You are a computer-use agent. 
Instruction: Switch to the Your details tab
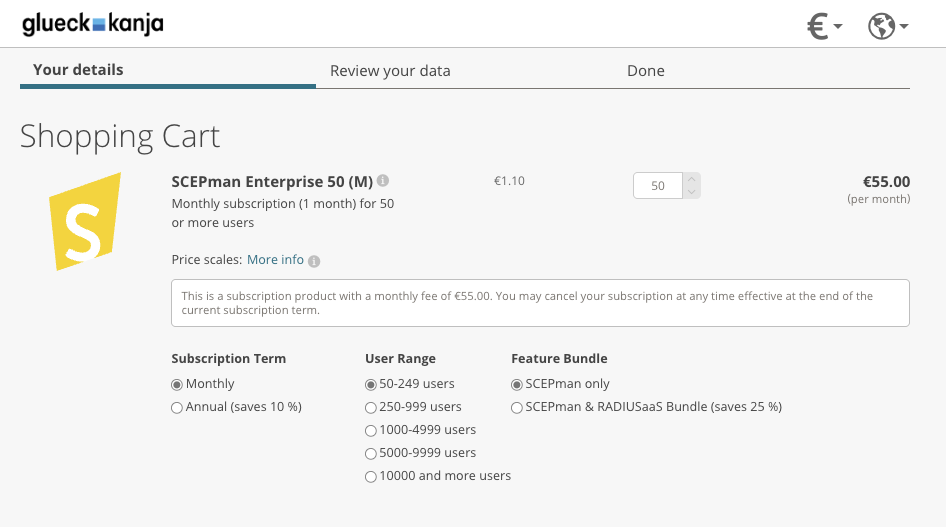click(x=78, y=70)
